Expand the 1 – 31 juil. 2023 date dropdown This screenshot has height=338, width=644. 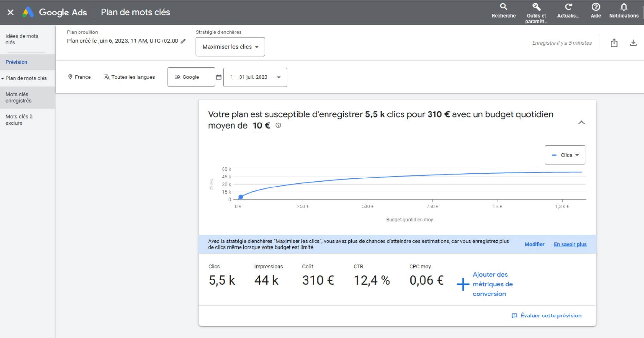point(255,77)
